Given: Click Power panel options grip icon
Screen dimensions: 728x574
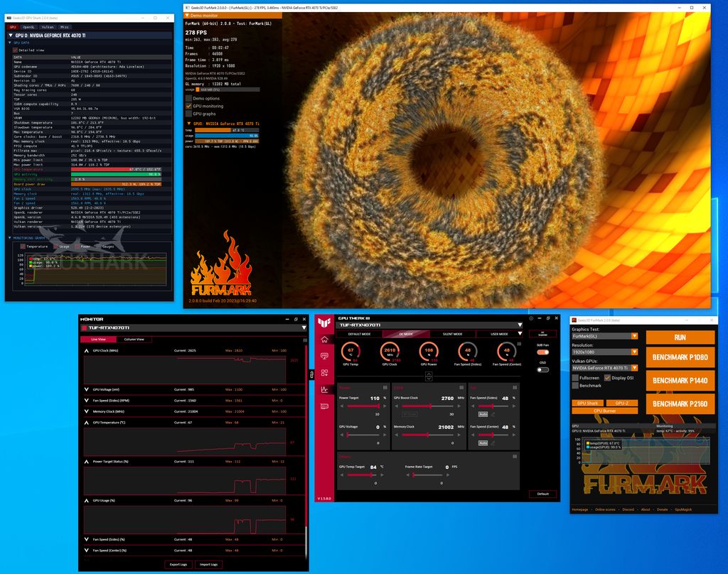Looking at the screenshot, I should [x=385, y=387].
